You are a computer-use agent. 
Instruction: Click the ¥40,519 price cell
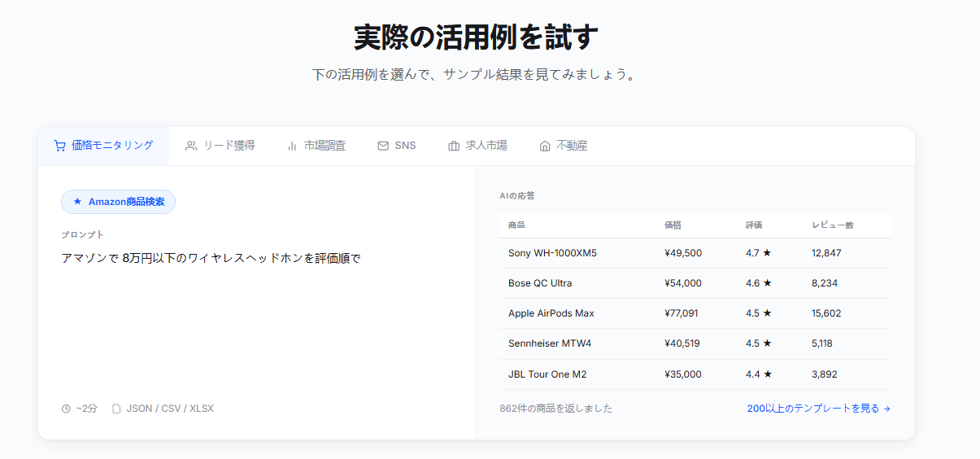tap(682, 343)
